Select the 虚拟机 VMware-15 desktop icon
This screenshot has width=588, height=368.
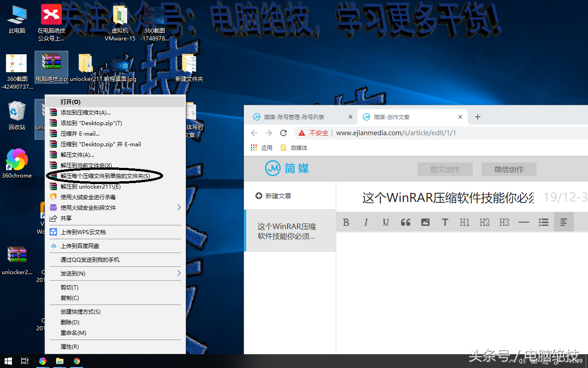coord(120,24)
